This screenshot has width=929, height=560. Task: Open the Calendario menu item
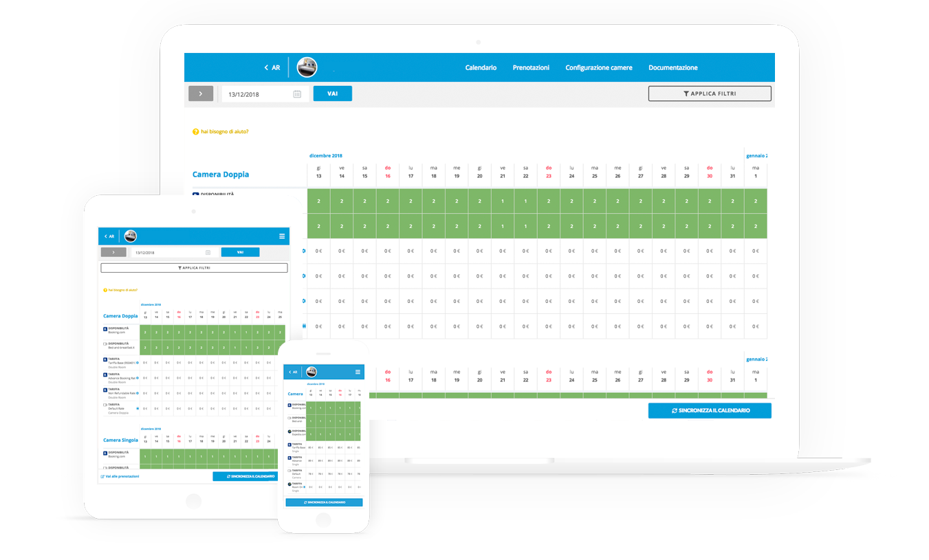click(x=481, y=68)
